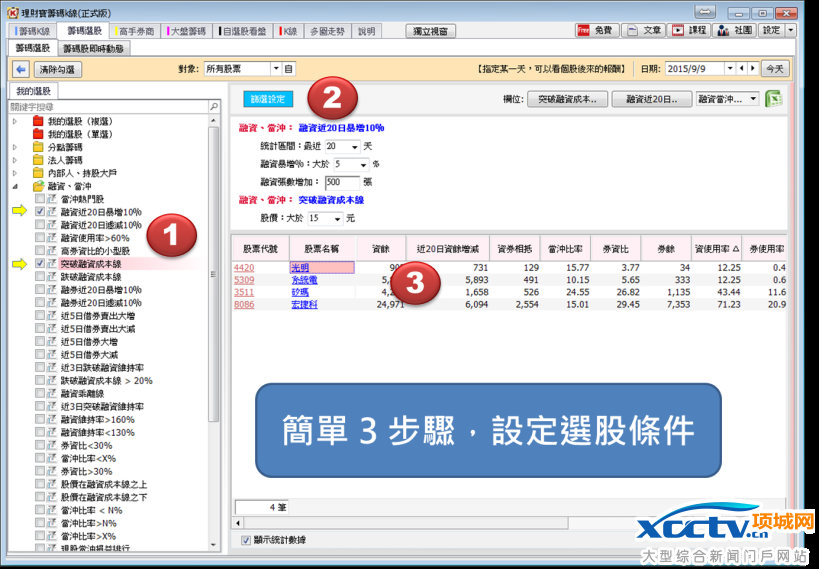Screen dimensions: 819x569
Task: Click the search magnifier icon
Action: (x=214, y=106)
